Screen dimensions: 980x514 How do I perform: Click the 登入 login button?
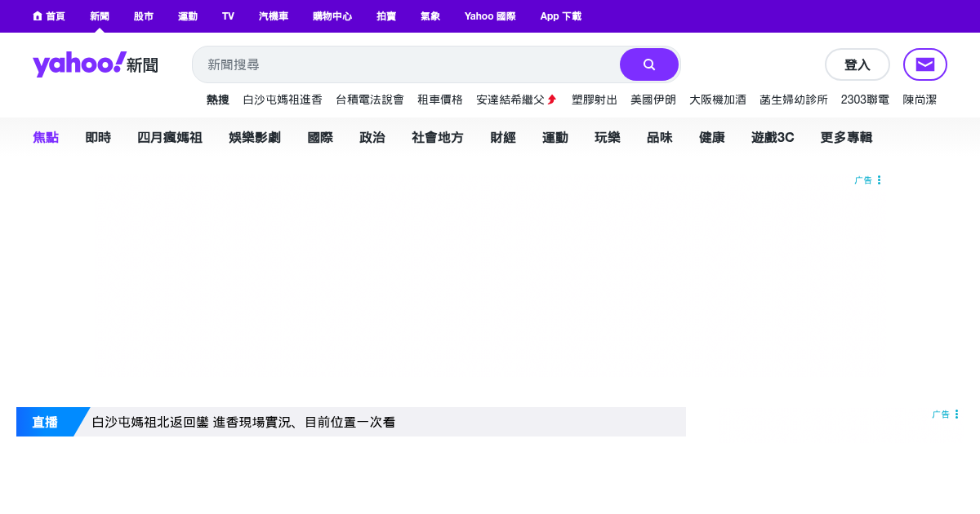tap(857, 64)
